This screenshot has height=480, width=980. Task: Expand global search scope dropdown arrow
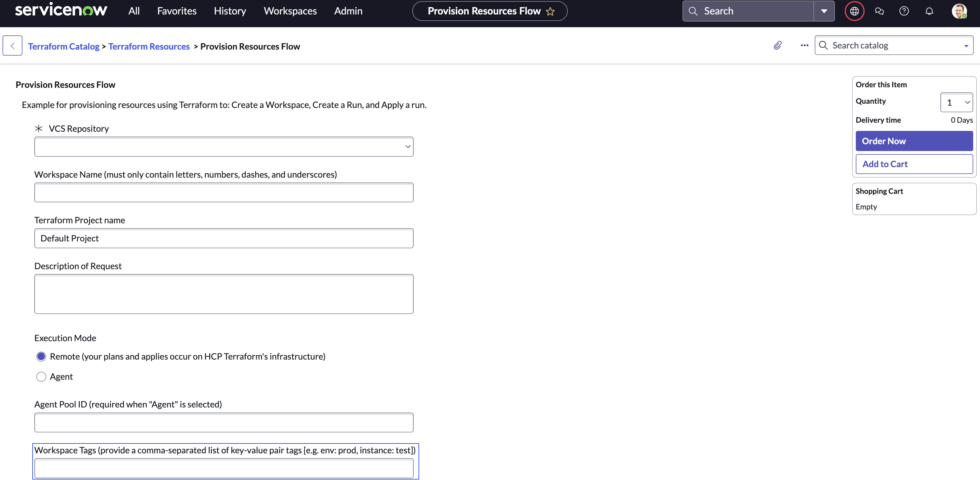click(x=824, y=11)
